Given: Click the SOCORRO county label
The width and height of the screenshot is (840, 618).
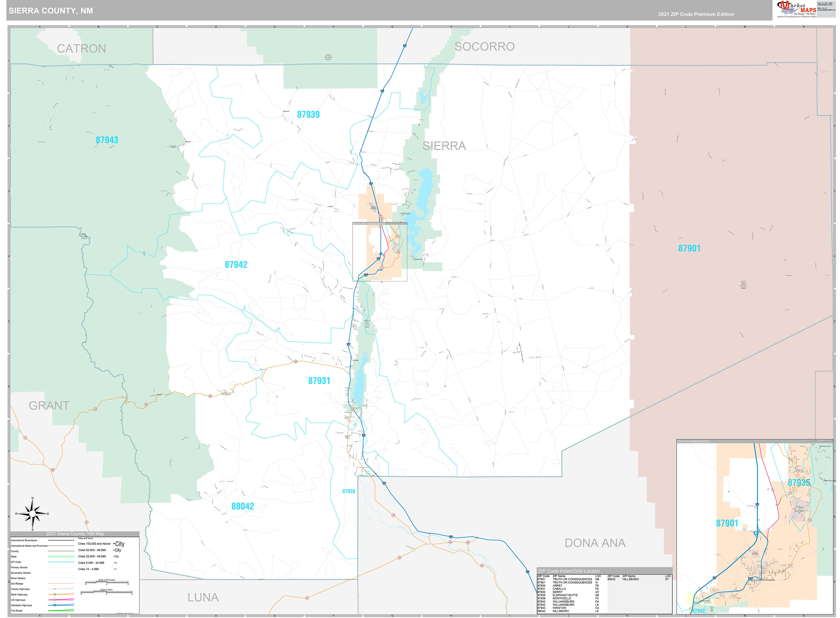Looking at the screenshot, I should click(485, 47).
